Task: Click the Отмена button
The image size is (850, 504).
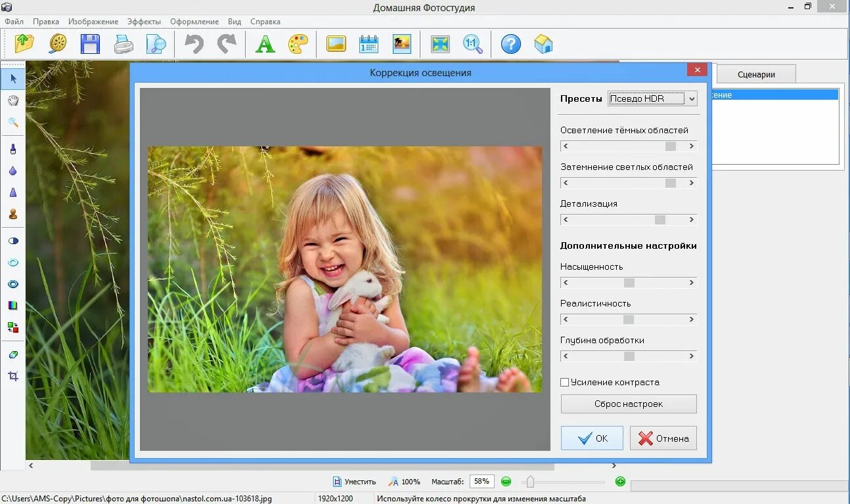Action: pos(663,438)
